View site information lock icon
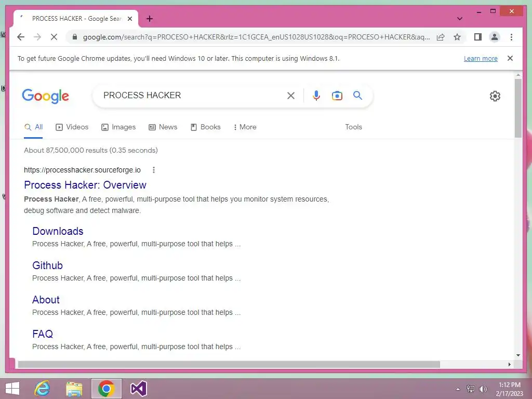Viewport: 532px width, 399px height. (x=75, y=37)
